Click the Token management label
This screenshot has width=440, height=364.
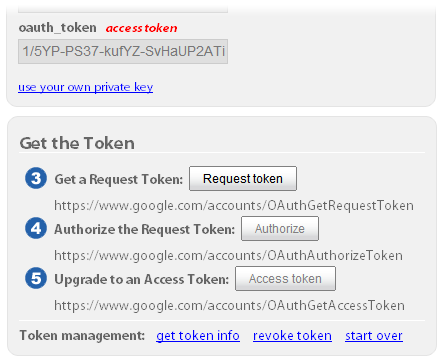point(82,335)
